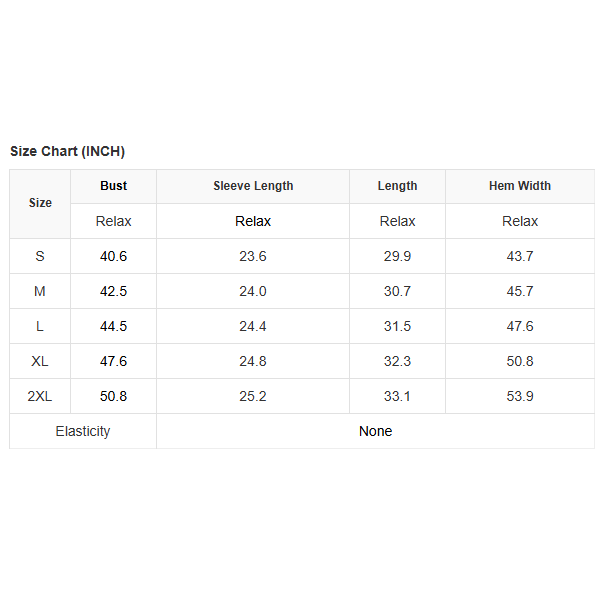Select the Size column header

pos(40,203)
